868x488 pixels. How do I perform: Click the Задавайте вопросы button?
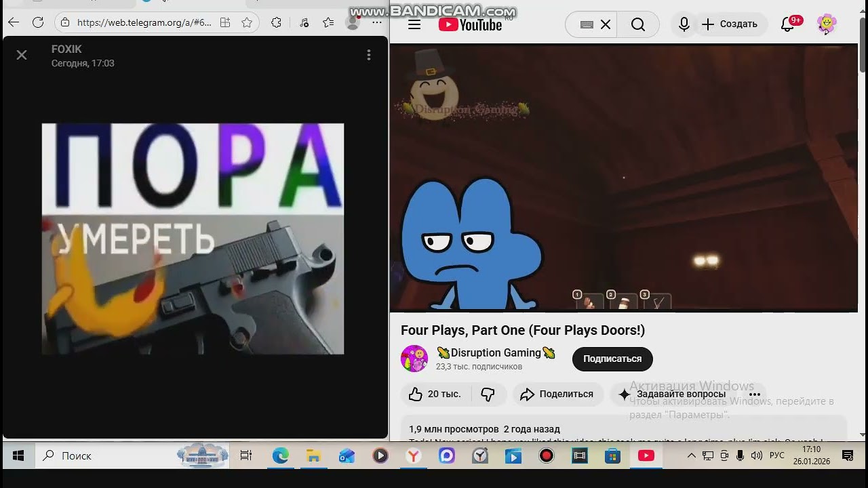pyautogui.click(x=673, y=394)
